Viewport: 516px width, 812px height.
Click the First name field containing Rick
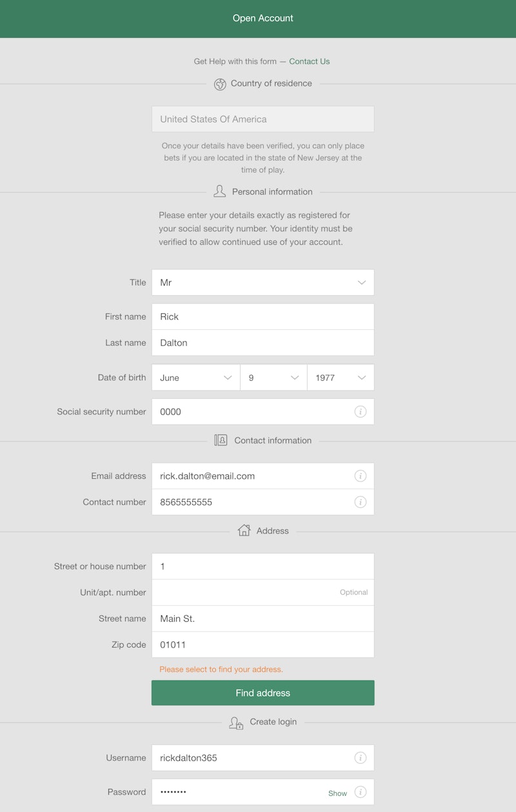point(263,317)
